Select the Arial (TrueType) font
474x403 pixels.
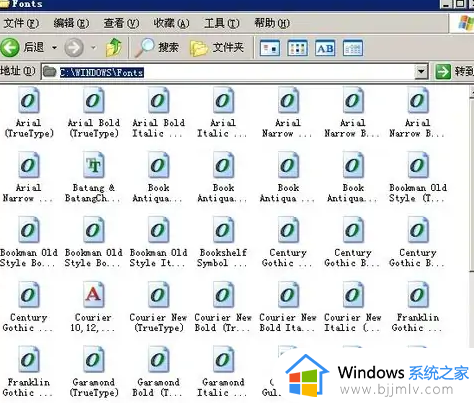[29, 112]
